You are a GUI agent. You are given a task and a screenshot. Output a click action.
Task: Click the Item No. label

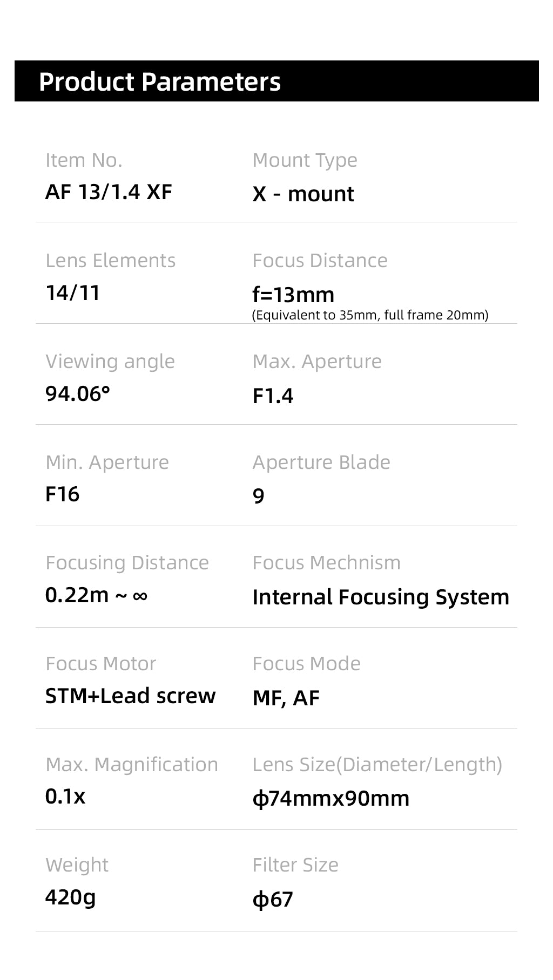(x=84, y=160)
